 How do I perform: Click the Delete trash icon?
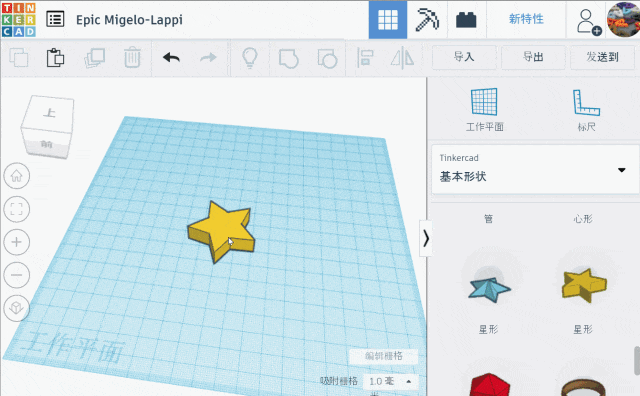coord(132,58)
